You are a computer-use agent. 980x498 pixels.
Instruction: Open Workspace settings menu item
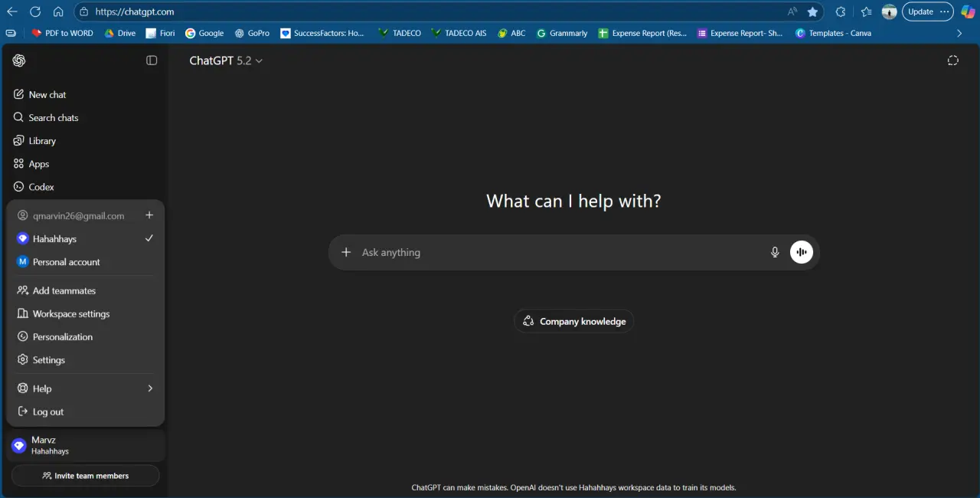(86, 314)
